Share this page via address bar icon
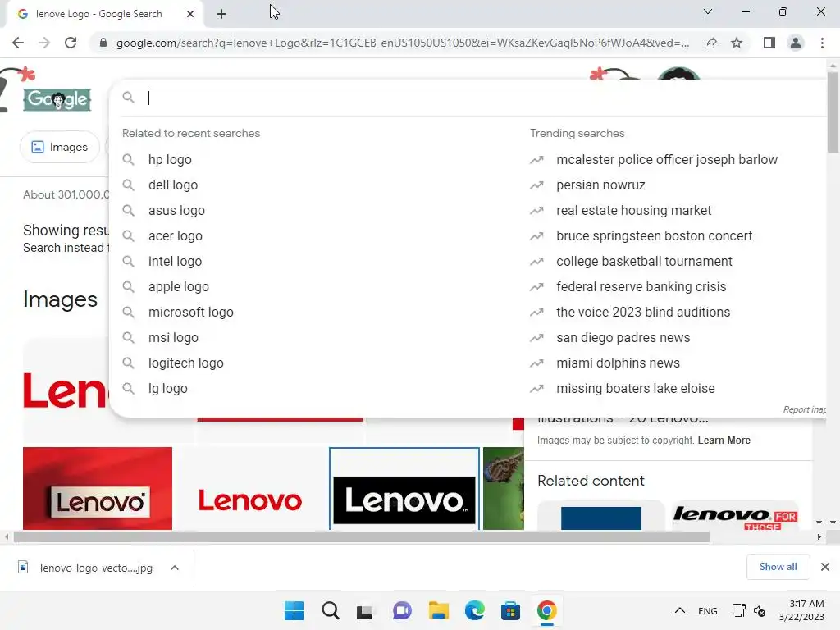This screenshot has height=630, width=840. click(x=710, y=43)
